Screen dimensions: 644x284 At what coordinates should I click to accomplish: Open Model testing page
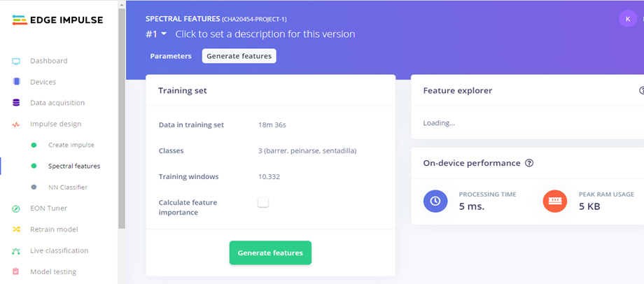pos(53,271)
